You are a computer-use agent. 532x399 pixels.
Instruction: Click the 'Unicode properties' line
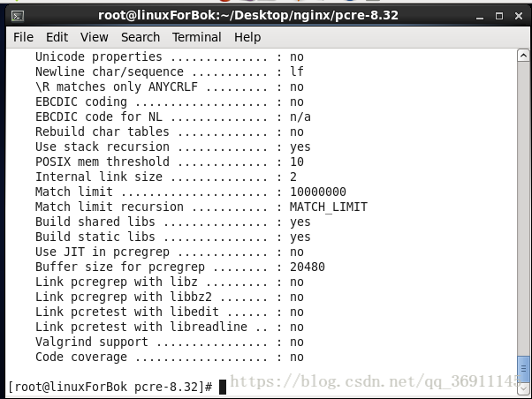pyautogui.click(x=170, y=56)
